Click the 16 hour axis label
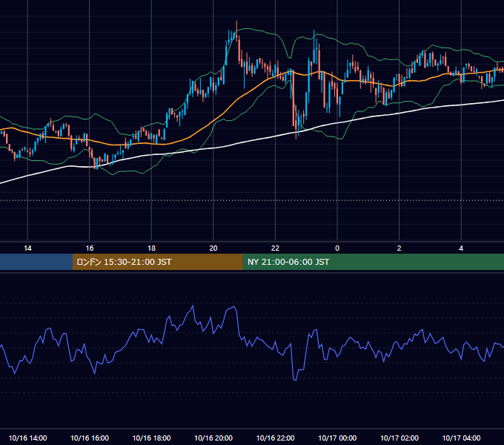 pyautogui.click(x=90, y=248)
